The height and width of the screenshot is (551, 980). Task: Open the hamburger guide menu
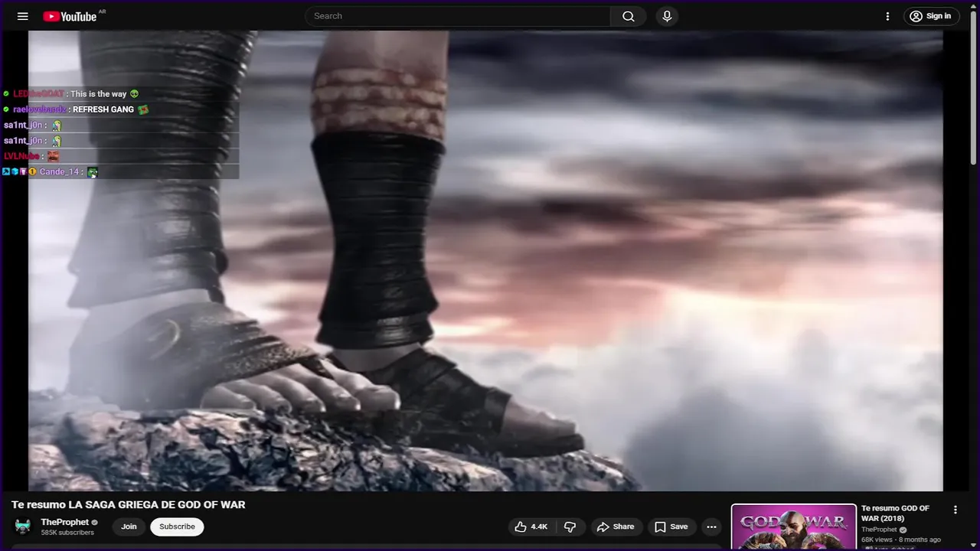pyautogui.click(x=23, y=16)
